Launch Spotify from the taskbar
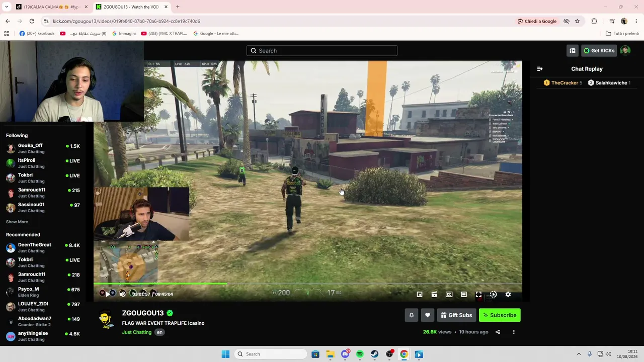 click(x=360, y=354)
